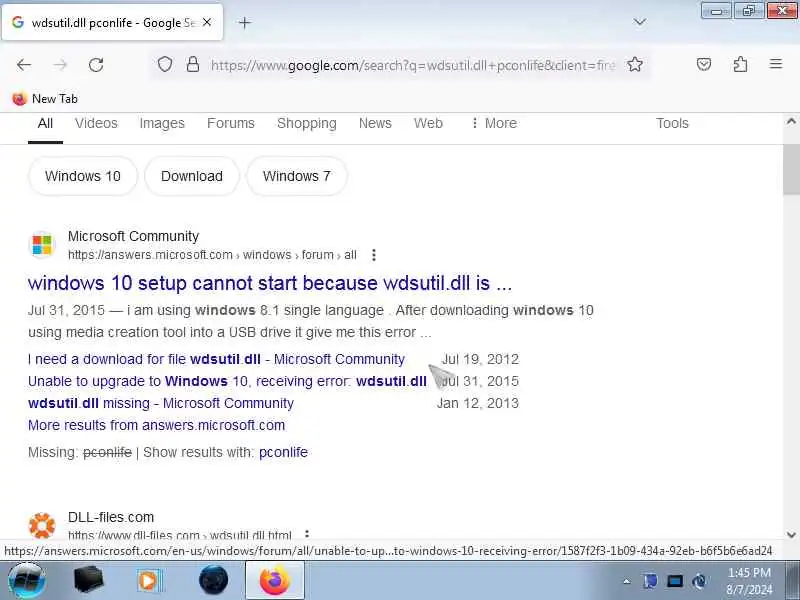800x600 pixels.
Task: Open options dots for DLL-files.com result
Action: coord(307,534)
